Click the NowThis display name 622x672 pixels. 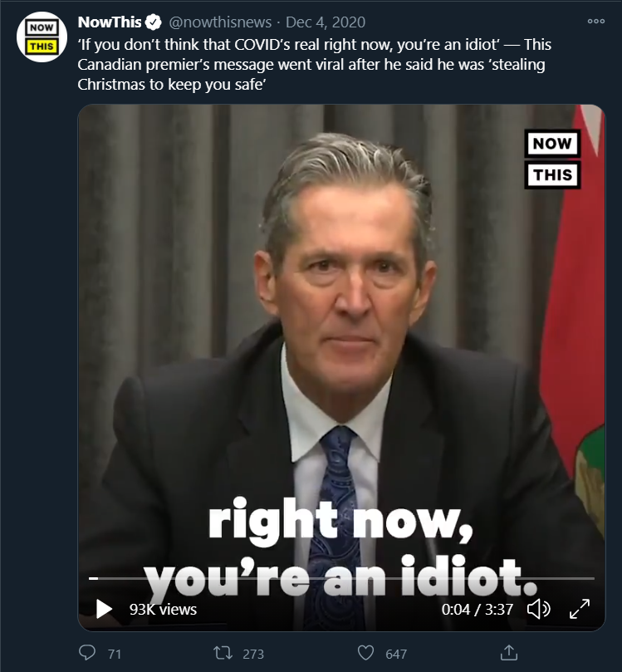tap(110, 22)
